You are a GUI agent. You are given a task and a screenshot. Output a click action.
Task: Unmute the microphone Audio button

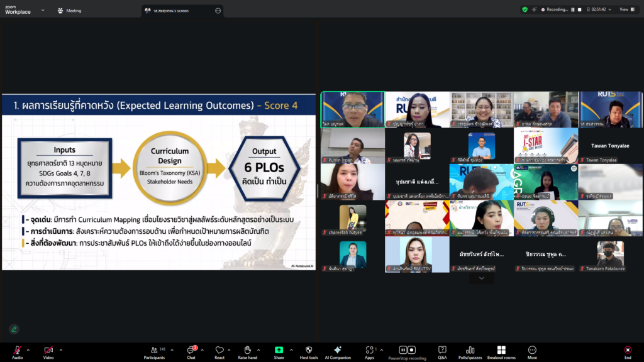coord(17,350)
